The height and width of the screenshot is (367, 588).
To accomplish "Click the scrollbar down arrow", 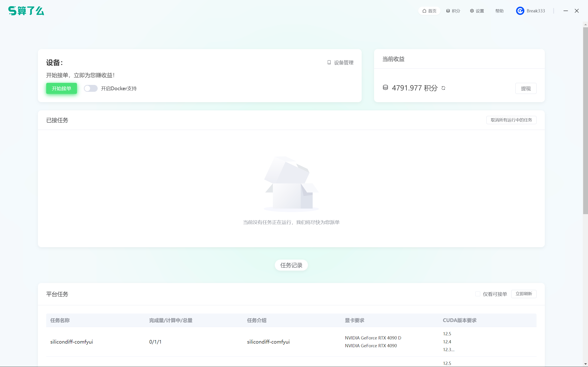I will [585, 364].
